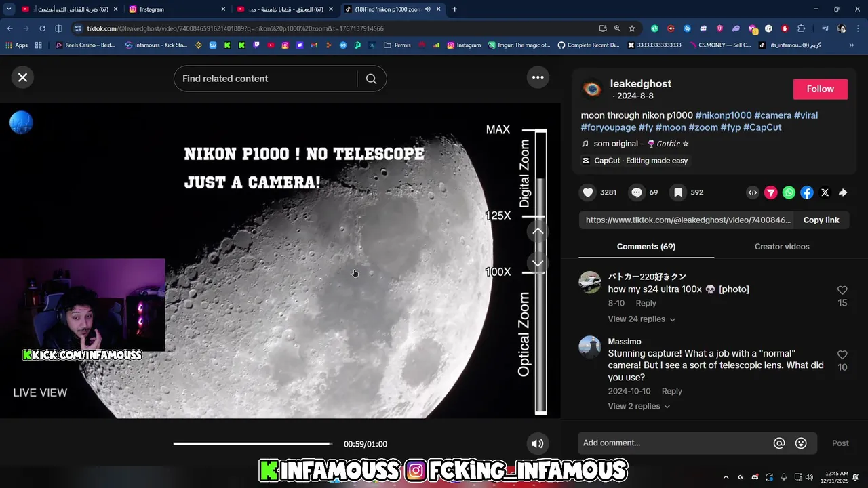Bookmark this page with star icon
868x488 pixels.
pos(632,28)
